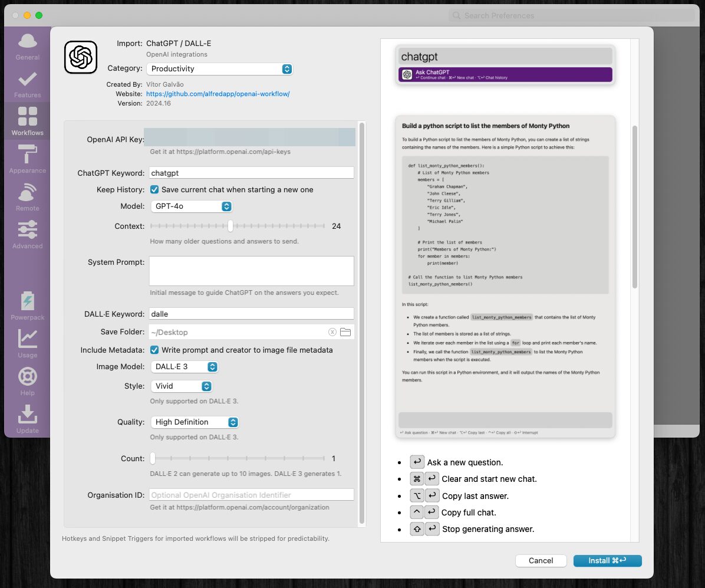Toggle Write prompt and creator metadata checkbox
Image resolution: width=705 pixels, height=588 pixels.
pyautogui.click(x=154, y=350)
